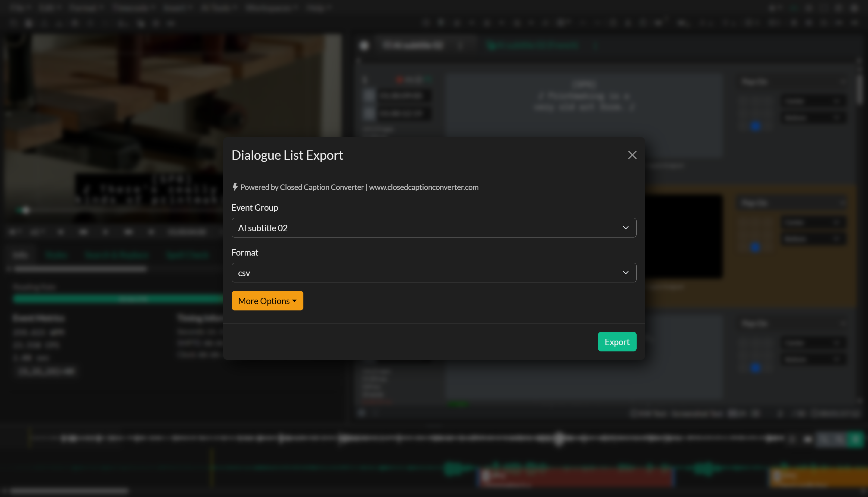This screenshot has height=497, width=868.
Task: Switch to the first tab under the video player
Action: pyautogui.click(x=21, y=255)
